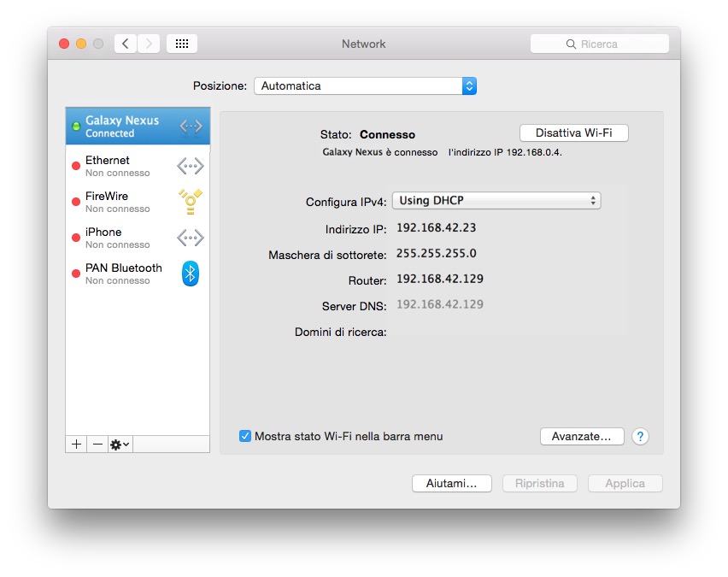The image size is (728, 577).
Task: Uncheck Mostra stato Wi-Fi nella barra menu
Action: [x=248, y=436]
